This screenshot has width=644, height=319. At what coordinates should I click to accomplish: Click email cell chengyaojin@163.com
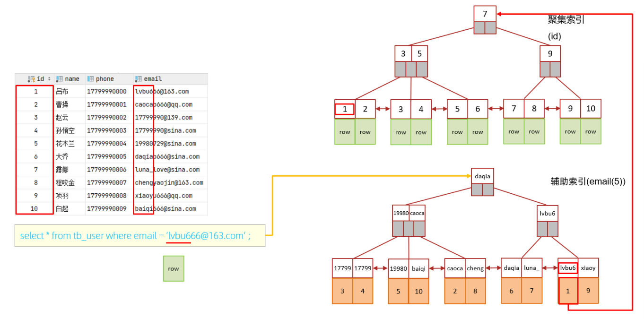(169, 182)
